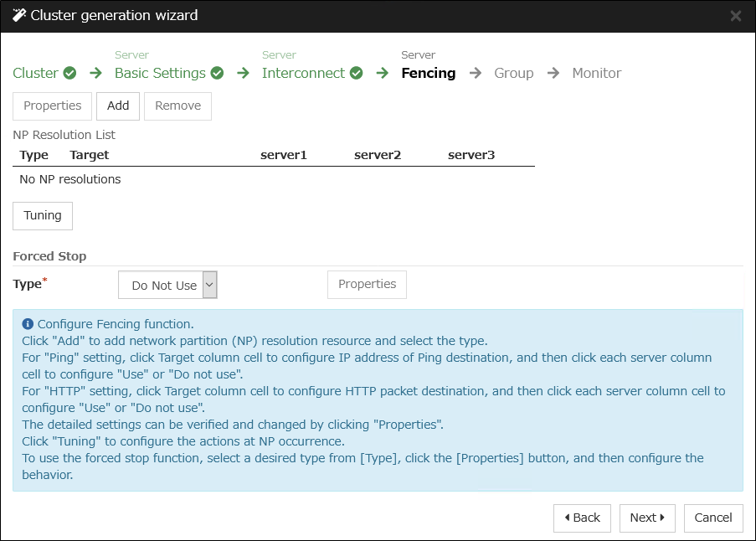The height and width of the screenshot is (541, 756).
Task: Click the Remove button
Action: tap(177, 106)
